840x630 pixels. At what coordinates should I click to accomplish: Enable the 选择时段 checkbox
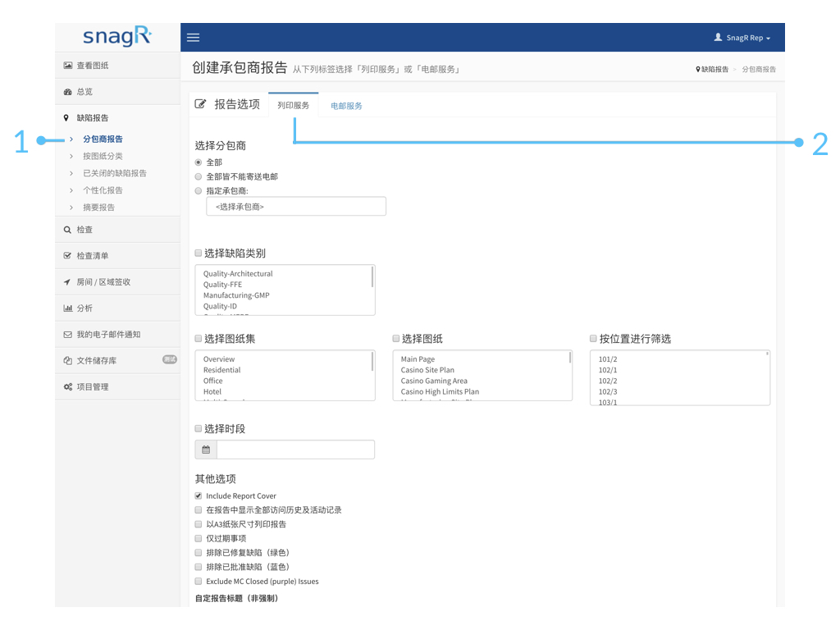coord(199,428)
